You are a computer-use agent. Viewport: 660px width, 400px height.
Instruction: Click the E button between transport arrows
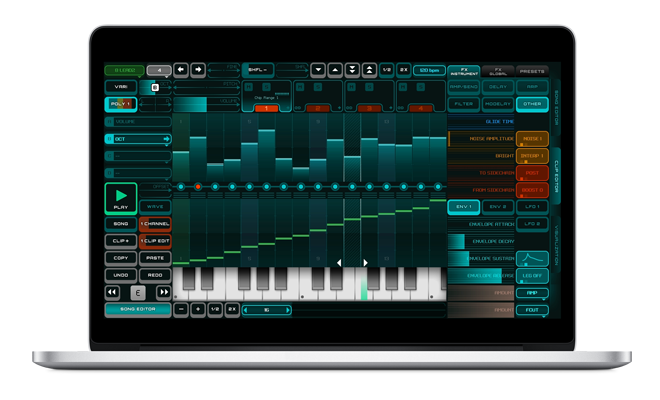coord(138,292)
